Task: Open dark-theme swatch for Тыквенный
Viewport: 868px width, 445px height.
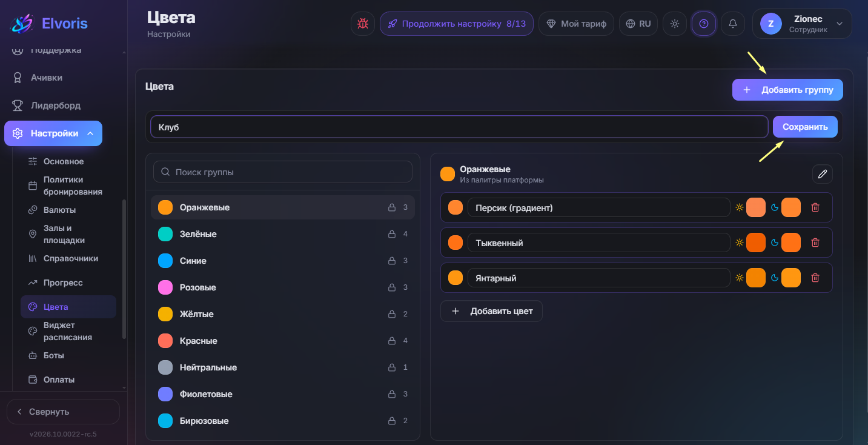Action: coord(791,243)
